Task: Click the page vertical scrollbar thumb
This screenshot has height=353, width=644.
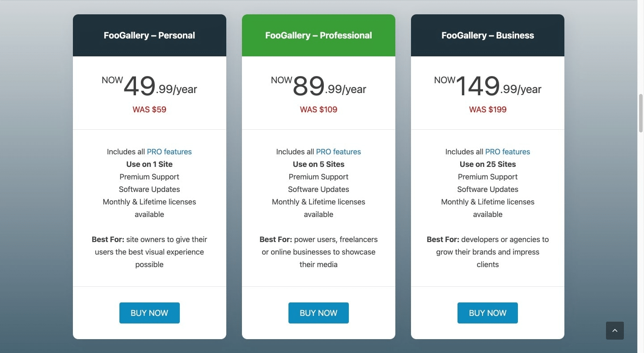Action: click(x=640, y=113)
